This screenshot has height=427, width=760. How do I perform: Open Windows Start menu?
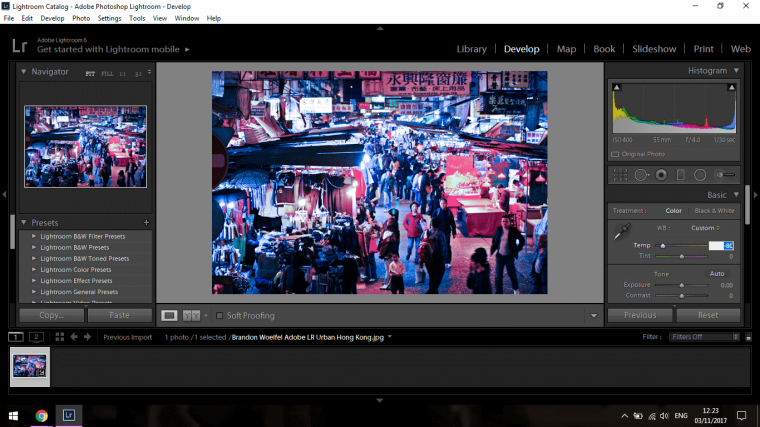(x=14, y=416)
